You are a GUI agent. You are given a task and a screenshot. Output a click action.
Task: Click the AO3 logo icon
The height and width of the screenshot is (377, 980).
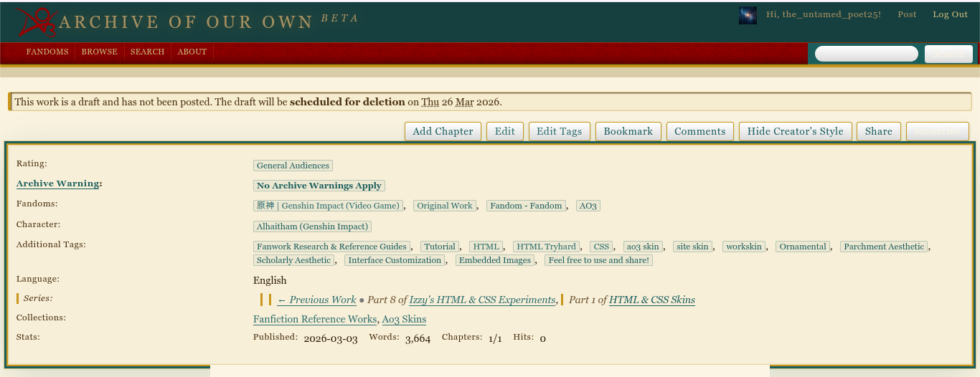pyautogui.click(x=37, y=22)
